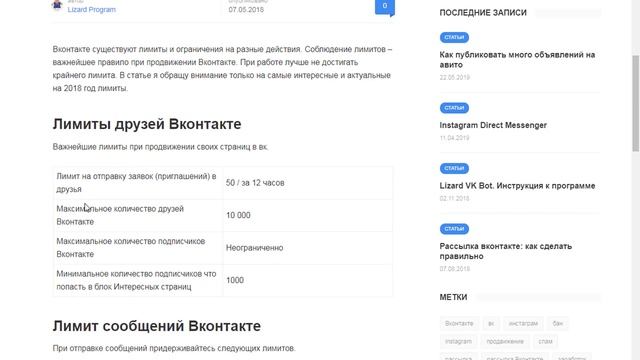Click the 'Неограниченно' table cell
Viewport: 640px width, 360px height.
point(308,248)
